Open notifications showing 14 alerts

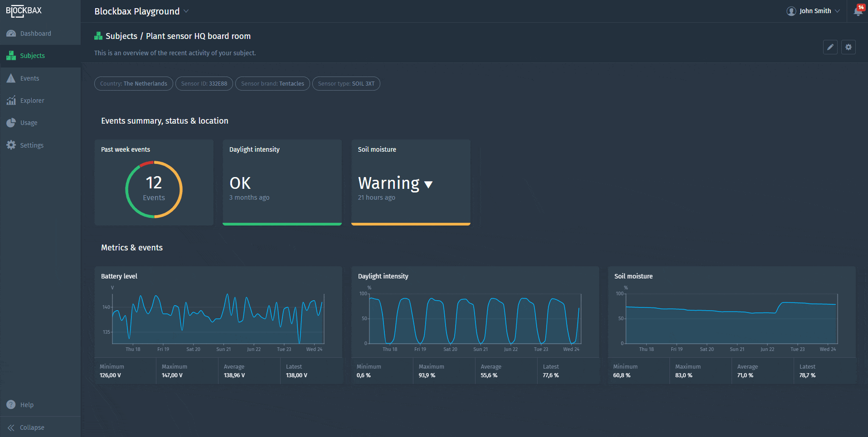coord(858,10)
